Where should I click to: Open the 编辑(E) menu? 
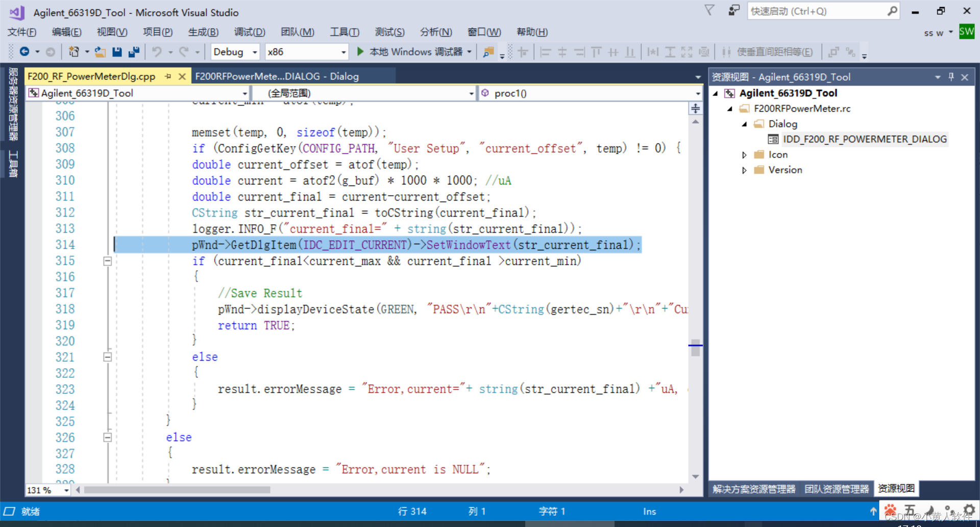(x=67, y=32)
